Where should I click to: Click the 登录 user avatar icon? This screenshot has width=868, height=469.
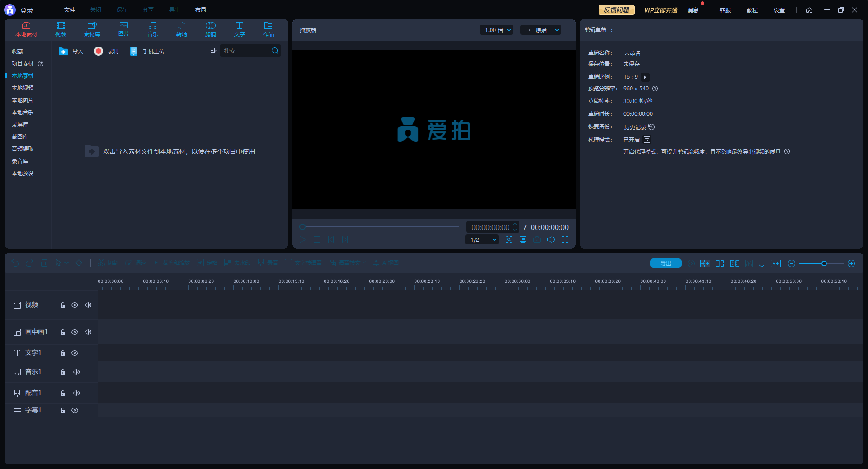(10, 10)
